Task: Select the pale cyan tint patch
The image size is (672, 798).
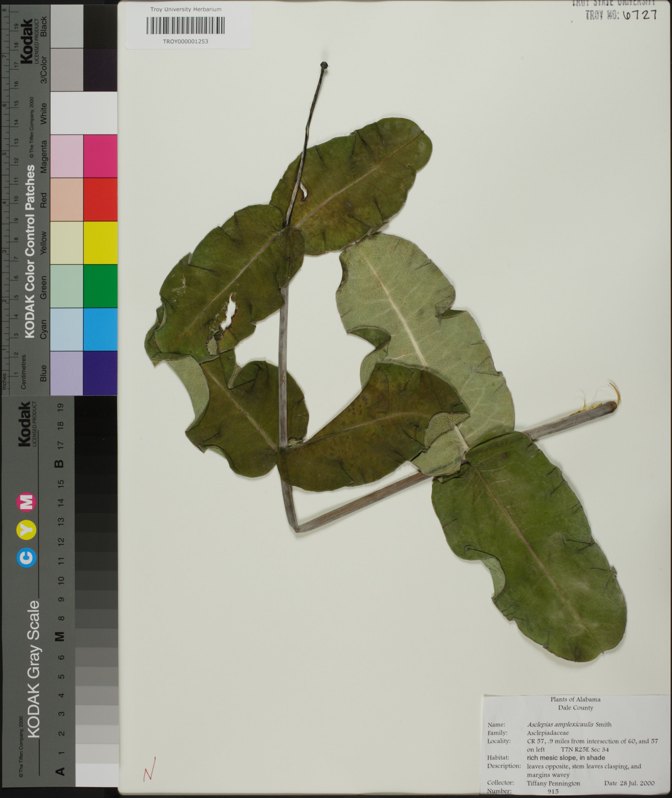Action: coord(67,329)
